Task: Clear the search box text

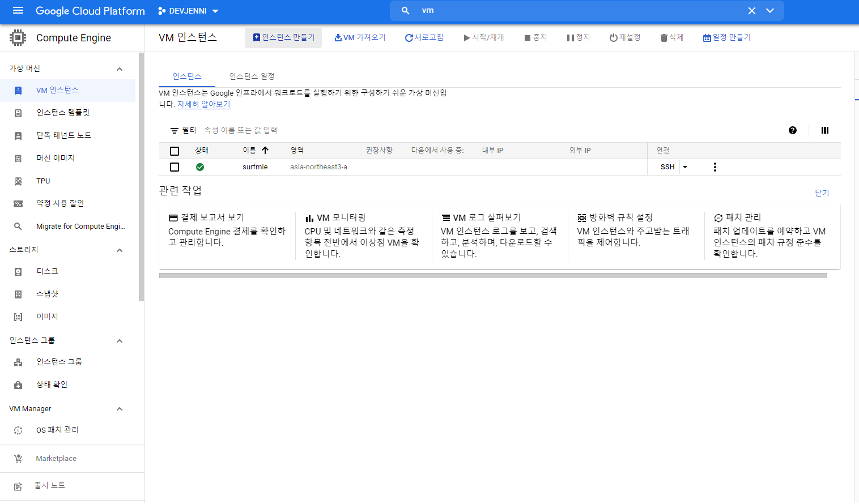Action: 752,11
